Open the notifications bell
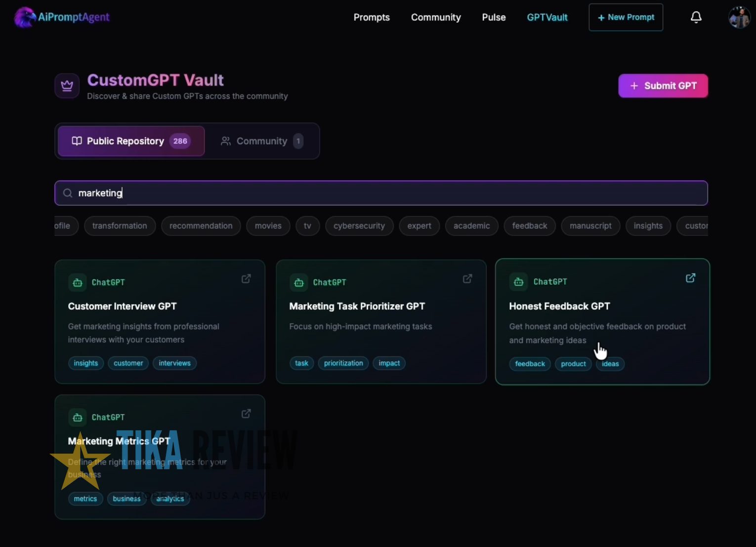Screen dimensions: 756x547 pyautogui.click(x=696, y=17)
